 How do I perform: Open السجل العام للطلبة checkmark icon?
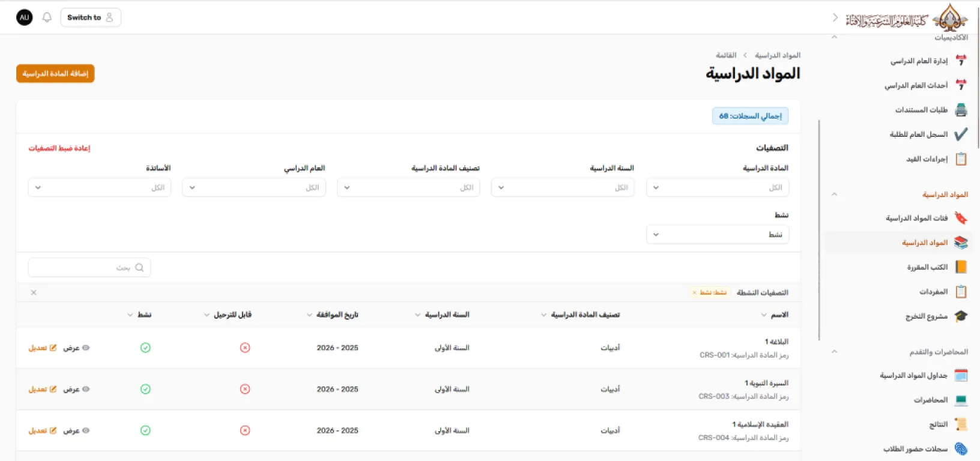[x=961, y=134]
